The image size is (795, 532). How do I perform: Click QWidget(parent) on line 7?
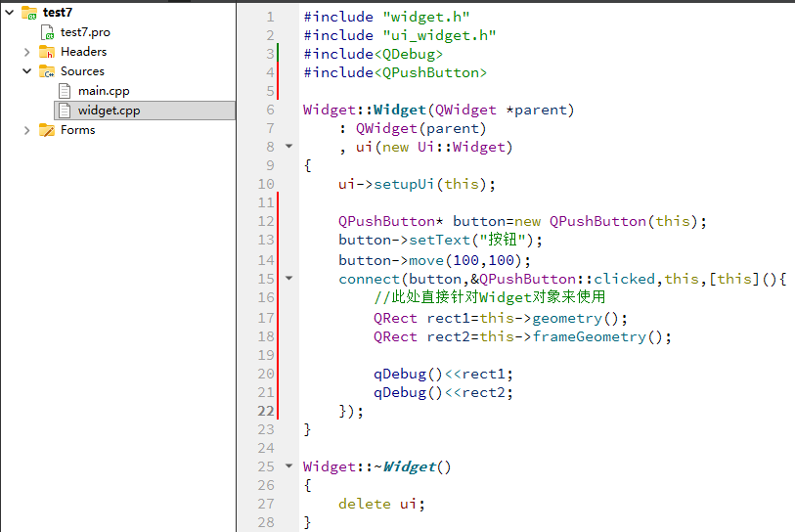point(420,129)
